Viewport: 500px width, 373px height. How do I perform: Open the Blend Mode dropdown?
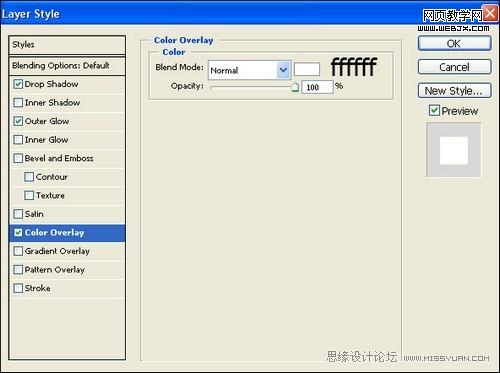coord(249,70)
